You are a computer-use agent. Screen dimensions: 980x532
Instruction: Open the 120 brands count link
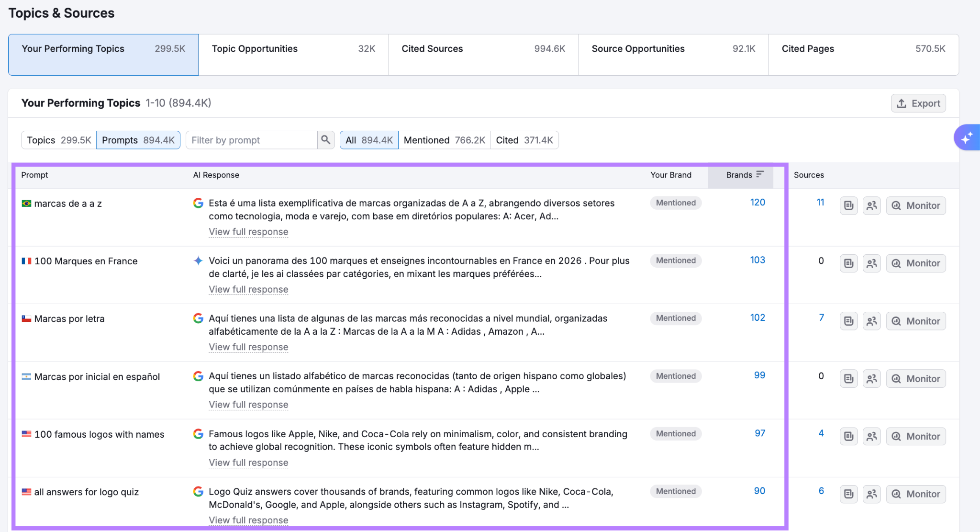[757, 203]
